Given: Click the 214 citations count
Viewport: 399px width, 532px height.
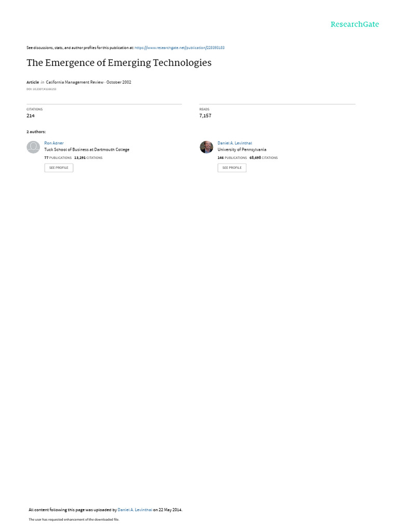Looking at the screenshot, I should 31,116.
